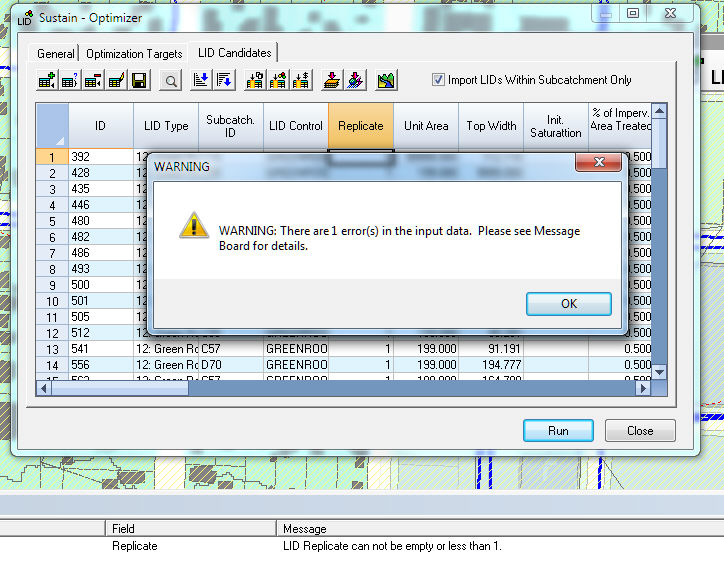Click the table query icon with question mark
Viewport: 724px width, 561px height.
(x=70, y=81)
